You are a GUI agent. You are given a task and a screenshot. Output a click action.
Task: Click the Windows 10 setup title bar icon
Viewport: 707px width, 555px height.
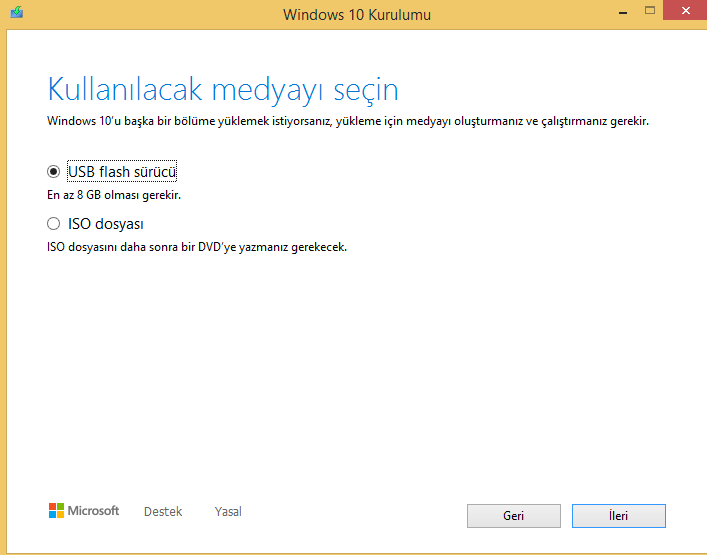coord(17,12)
